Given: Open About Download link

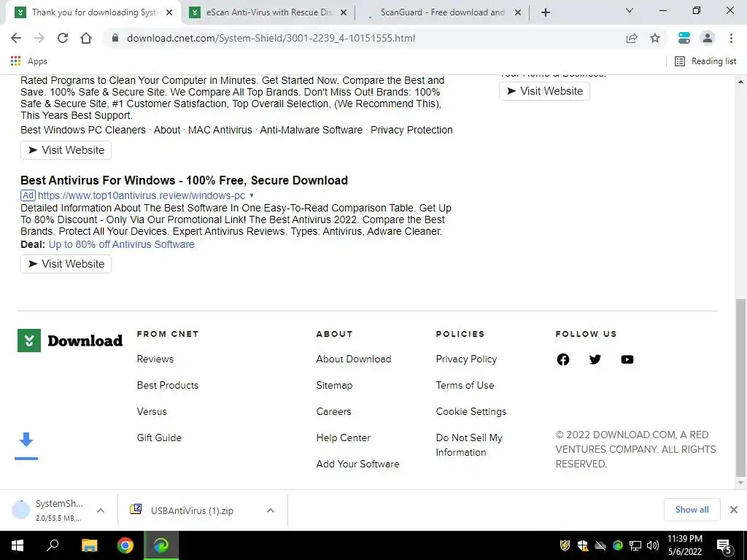Looking at the screenshot, I should pyautogui.click(x=354, y=359).
